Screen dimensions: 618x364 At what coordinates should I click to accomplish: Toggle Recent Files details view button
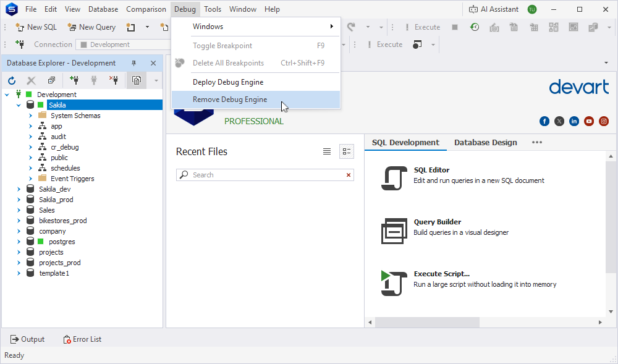(x=347, y=151)
